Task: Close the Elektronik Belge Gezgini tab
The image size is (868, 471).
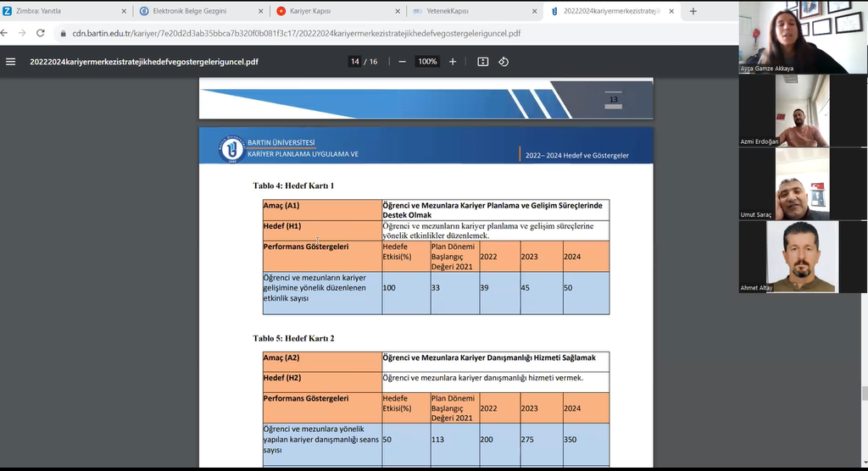Action: (x=261, y=11)
